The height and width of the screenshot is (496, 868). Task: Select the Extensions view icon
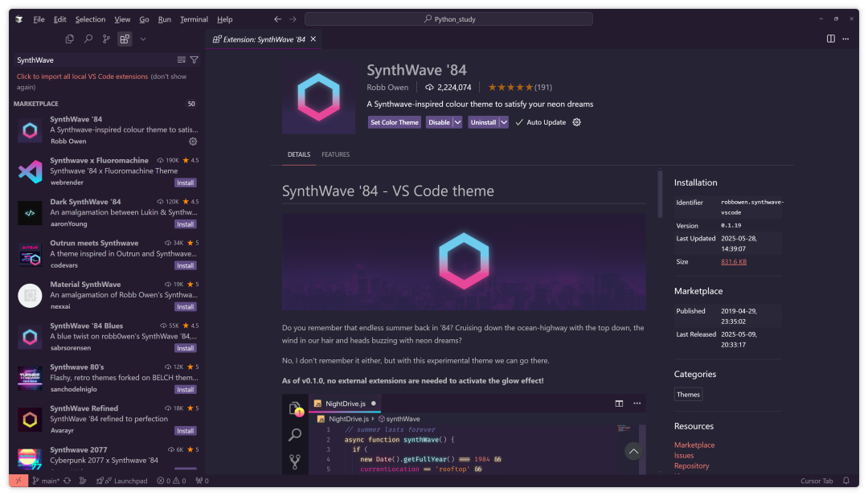125,39
